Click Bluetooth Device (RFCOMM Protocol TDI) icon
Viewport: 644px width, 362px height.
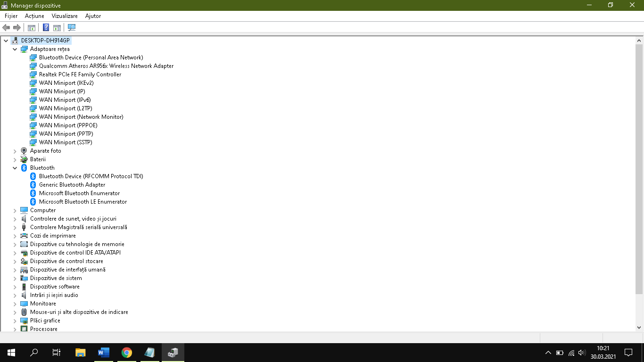click(33, 176)
